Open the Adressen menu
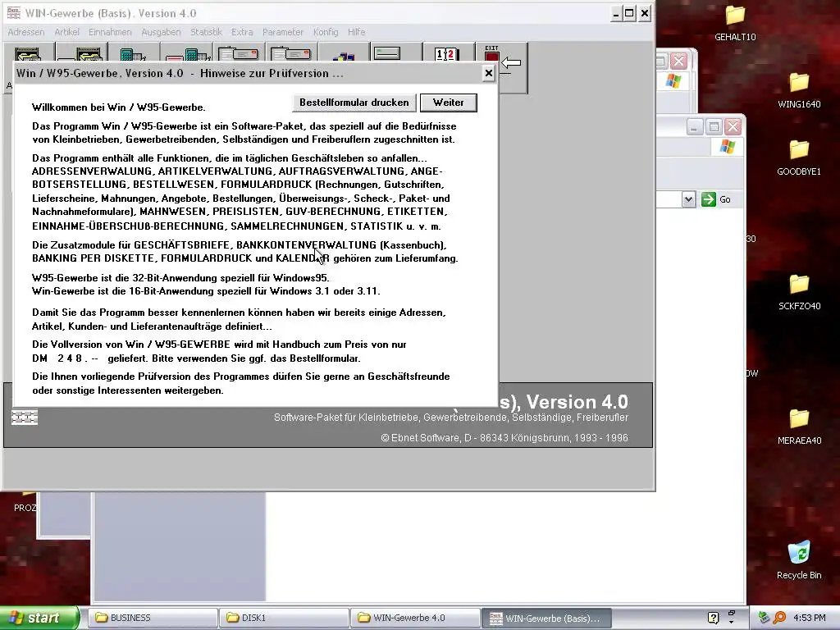This screenshot has width=840, height=630. pyautogui.click(x=25, y=32)
